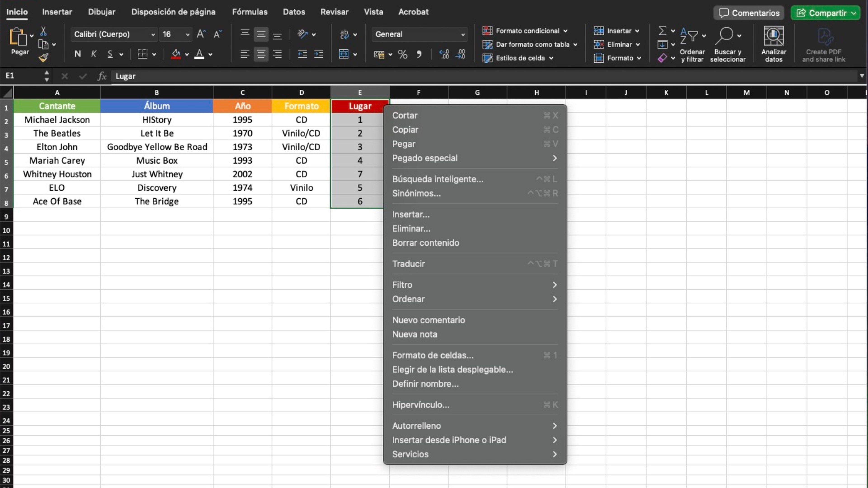This screenshot has height=488, width=868.
Task: Toggle center horizontal alignment
Action: coord(261,54)
